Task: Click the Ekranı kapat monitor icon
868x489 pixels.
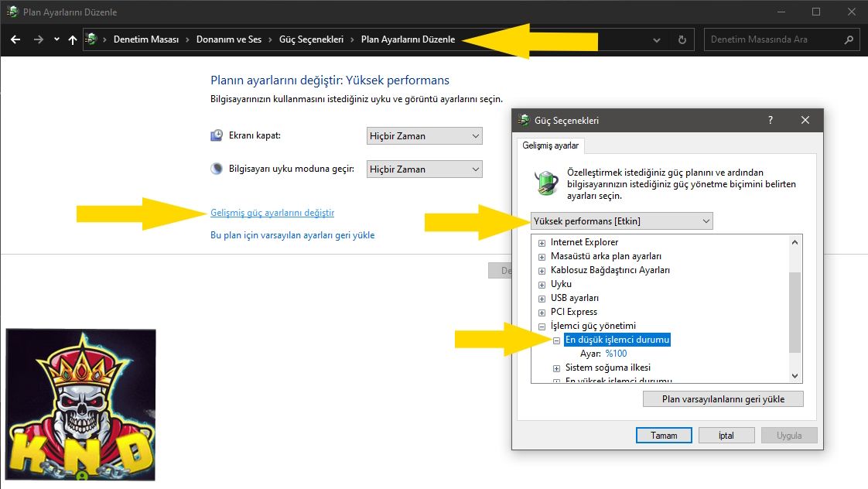Action: click(x=217, y=135)
